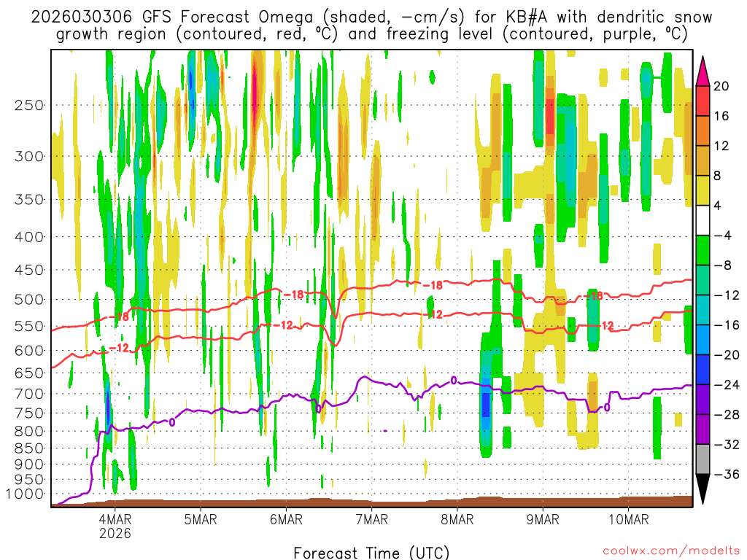Pick the cyan -12-to--16 colorbar swatch

703,310
